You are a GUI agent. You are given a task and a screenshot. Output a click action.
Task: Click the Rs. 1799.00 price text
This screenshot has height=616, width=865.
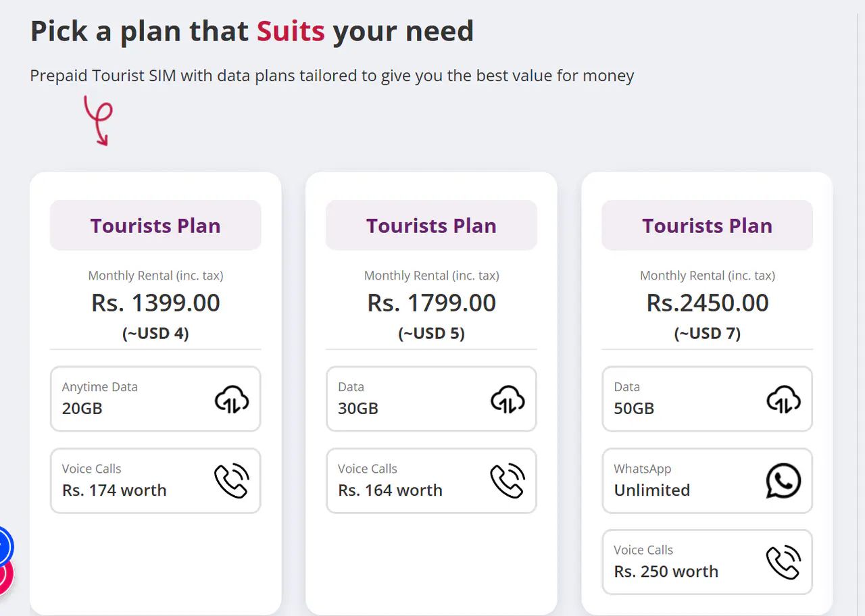pos(431,303)
